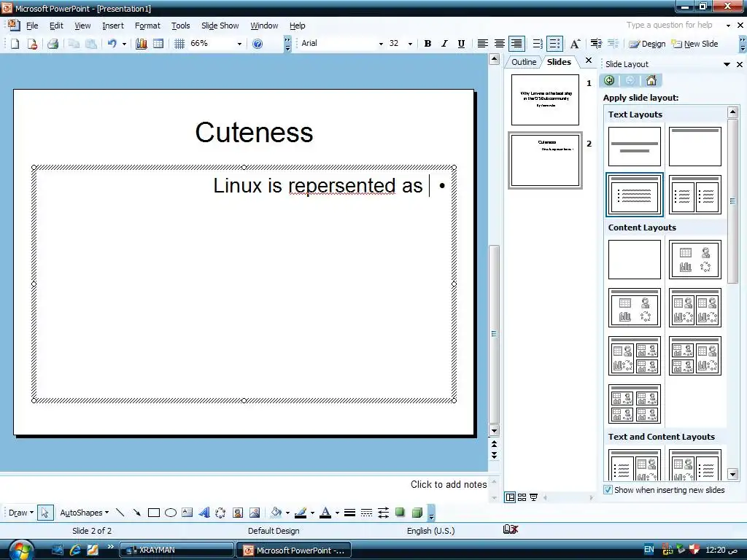
Task: Click the Fill Color bucket
Action: coord(276,513)
